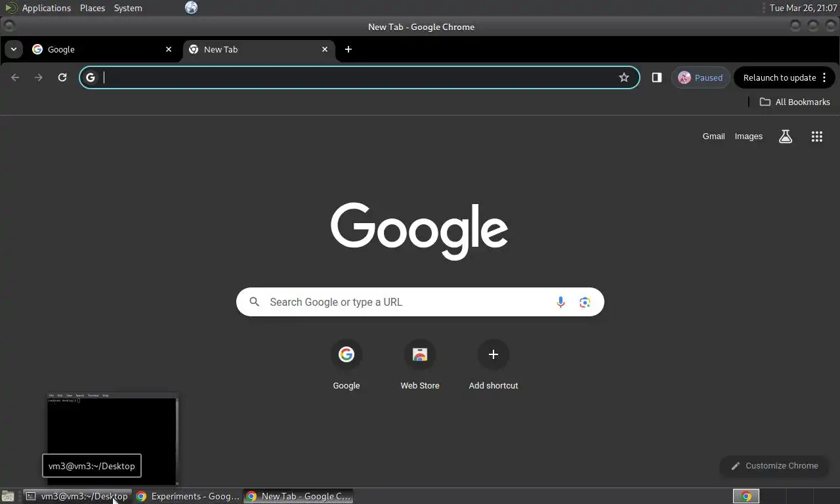Select the New Tab - Google Chrome taskbar item
This screenshot has height=504, width=840.
tap(299, 496)
